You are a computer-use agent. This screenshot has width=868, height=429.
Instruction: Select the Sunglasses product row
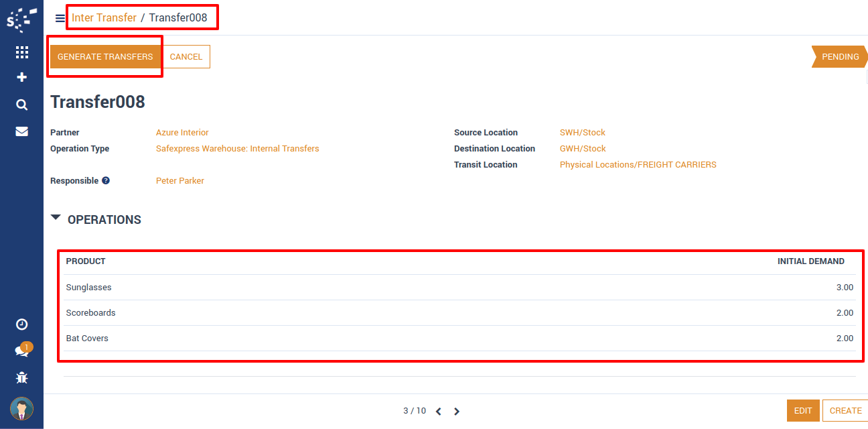(x=89, y=288)
